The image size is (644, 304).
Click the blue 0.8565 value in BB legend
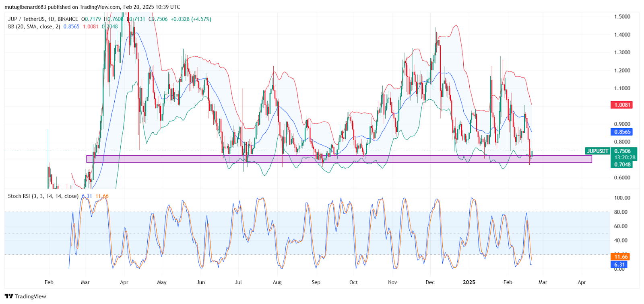pos(71,27)
